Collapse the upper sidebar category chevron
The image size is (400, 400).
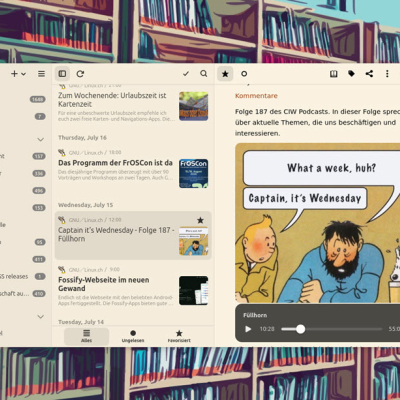pyautogui.click(x=40, y=139)
